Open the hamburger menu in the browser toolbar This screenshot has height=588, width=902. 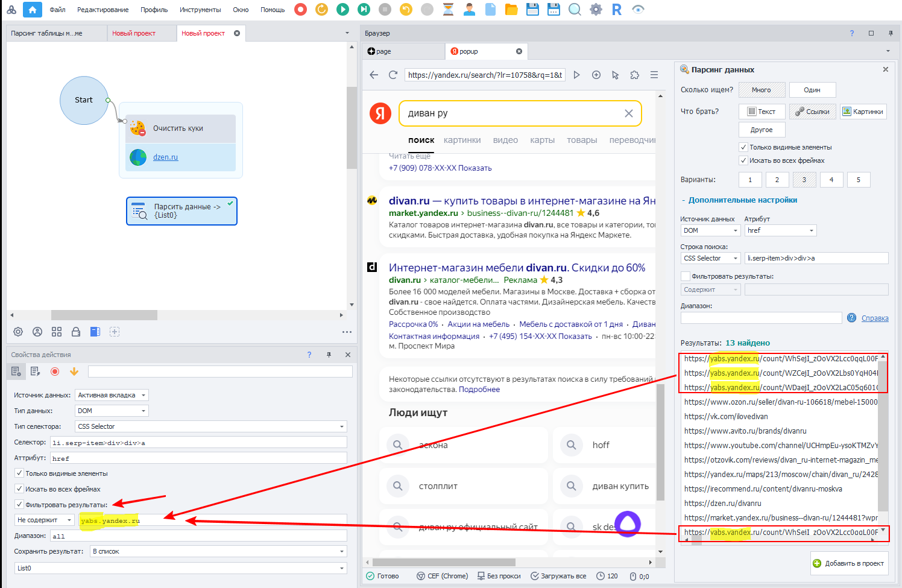click(x=654, y=75)
